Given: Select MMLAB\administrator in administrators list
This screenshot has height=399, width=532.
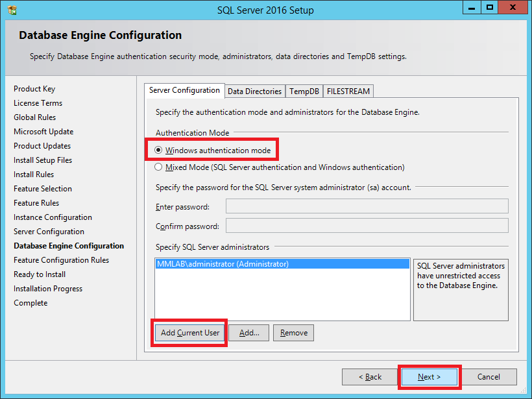Looking at the screenshot, I should (223, 264).
